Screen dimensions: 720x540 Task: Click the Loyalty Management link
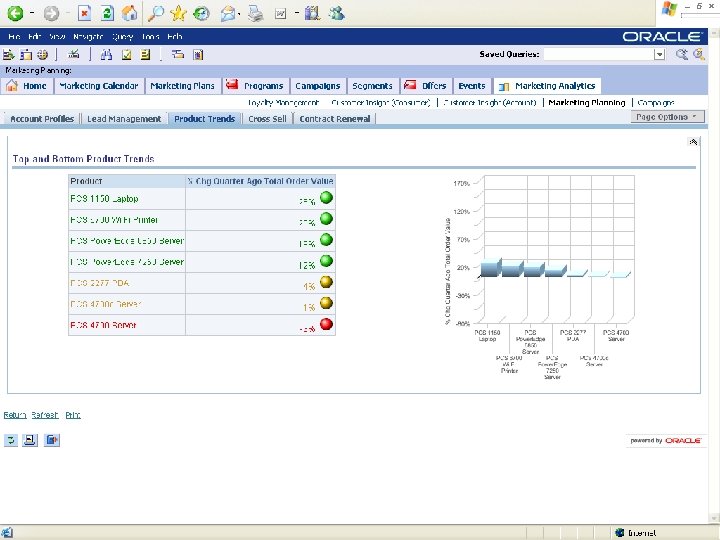tap(283, 103)
